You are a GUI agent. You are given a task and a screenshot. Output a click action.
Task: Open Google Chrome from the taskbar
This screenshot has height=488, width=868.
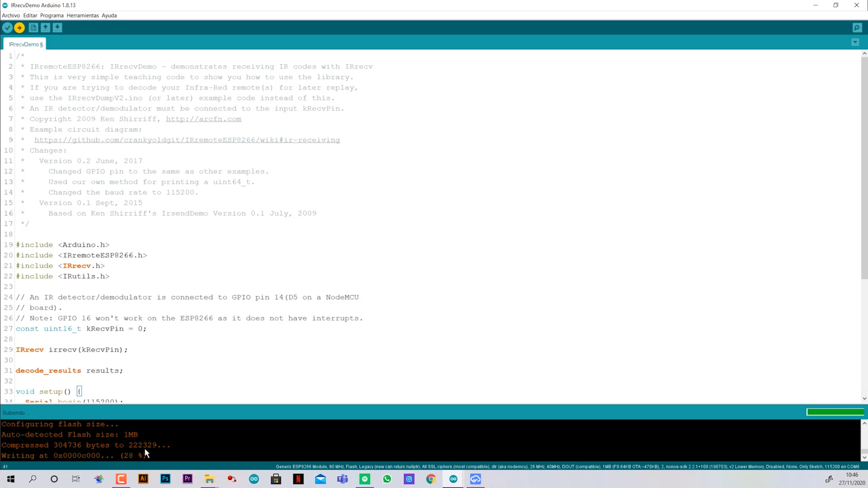click(x=431, y=479)
